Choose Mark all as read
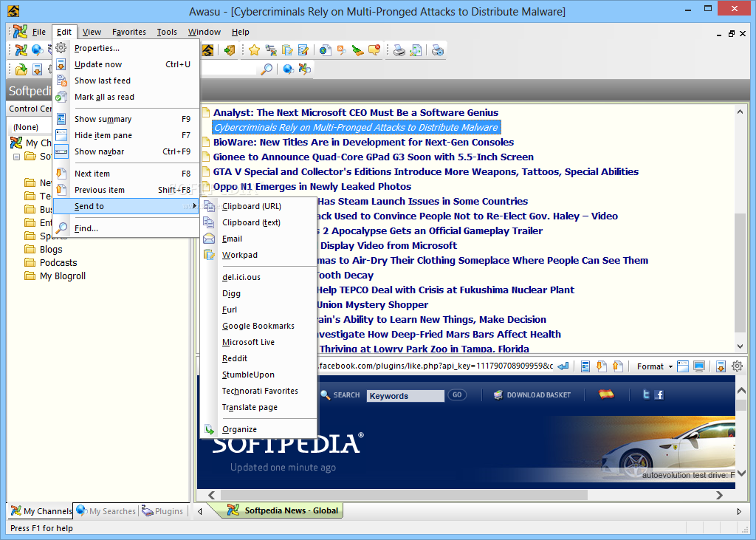 [x=126, y=97]
